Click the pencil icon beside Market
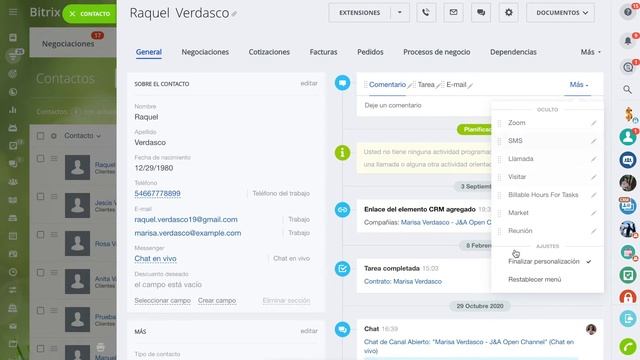 (x=593, y=213)
